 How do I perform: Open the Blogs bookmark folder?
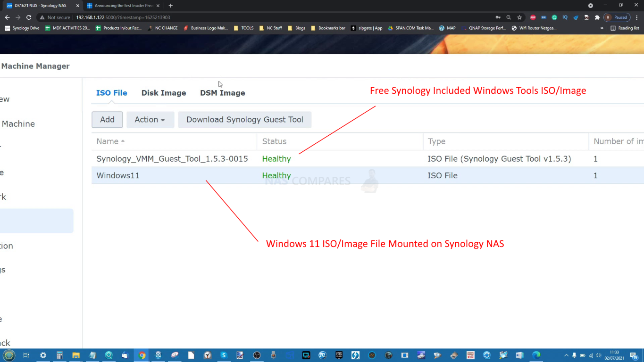[297, 28]
